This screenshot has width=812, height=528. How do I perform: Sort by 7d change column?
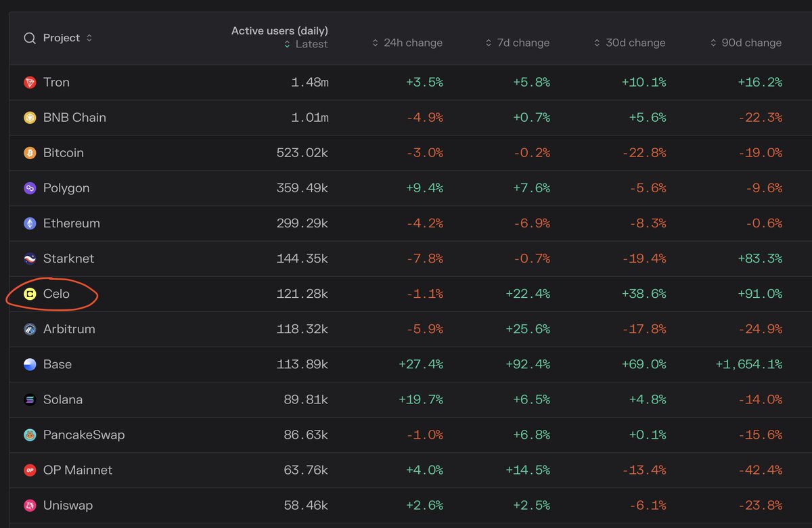pos(518,43)
